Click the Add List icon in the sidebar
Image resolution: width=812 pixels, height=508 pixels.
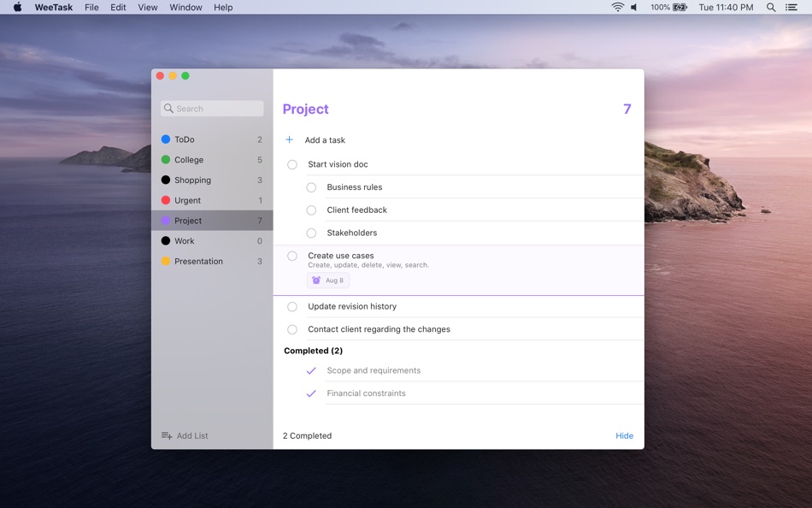(x=166, y=436)
